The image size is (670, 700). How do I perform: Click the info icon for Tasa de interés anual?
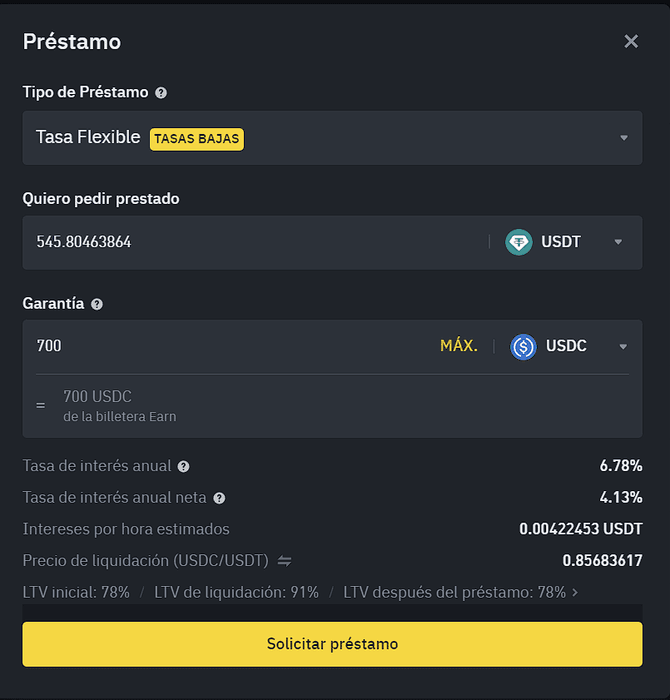(183, 466)
